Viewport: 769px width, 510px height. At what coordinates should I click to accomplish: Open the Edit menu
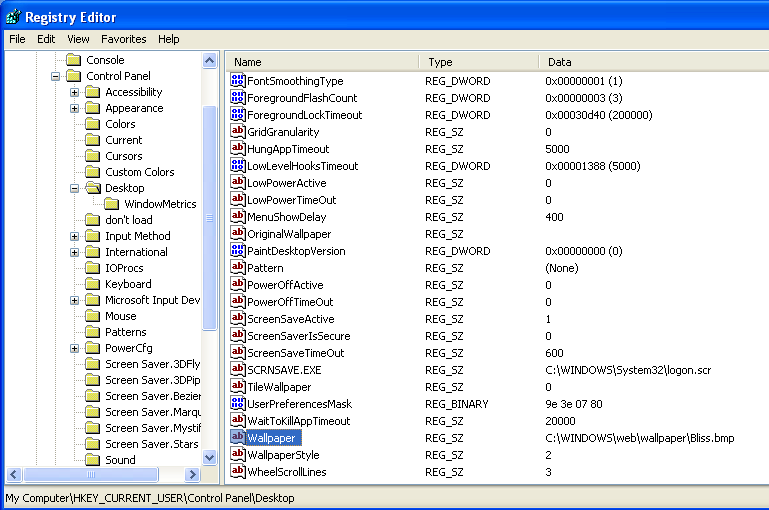pyautogui.click(x=46, y=39)
